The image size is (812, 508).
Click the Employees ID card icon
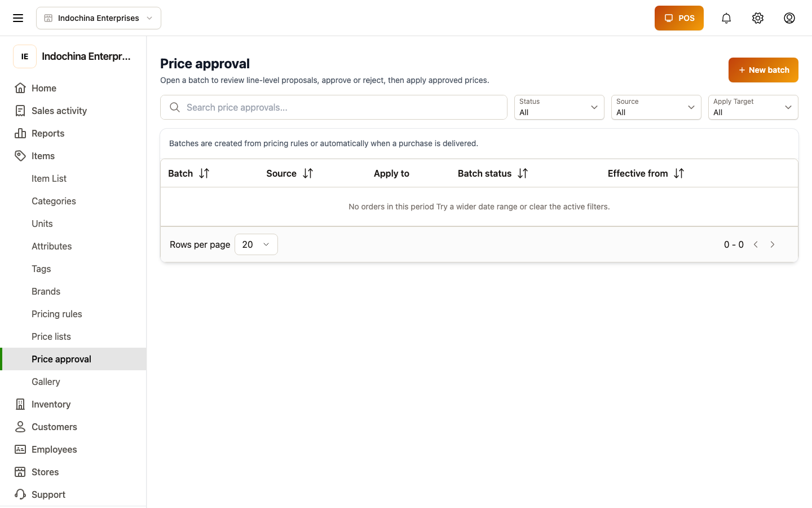click(20, 449)
